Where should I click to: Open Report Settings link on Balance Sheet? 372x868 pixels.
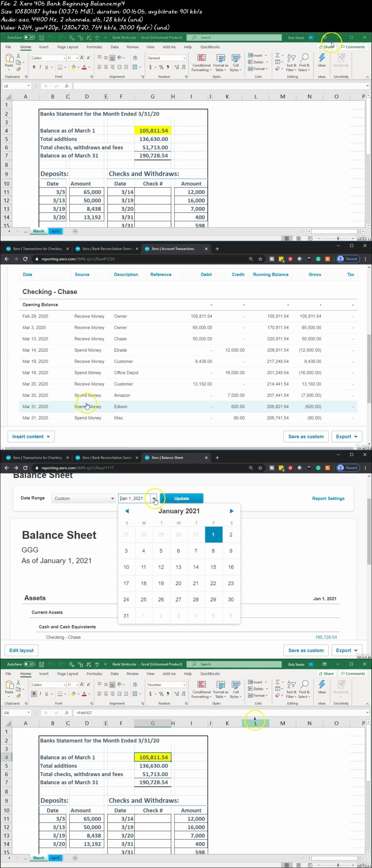[328, 498]
